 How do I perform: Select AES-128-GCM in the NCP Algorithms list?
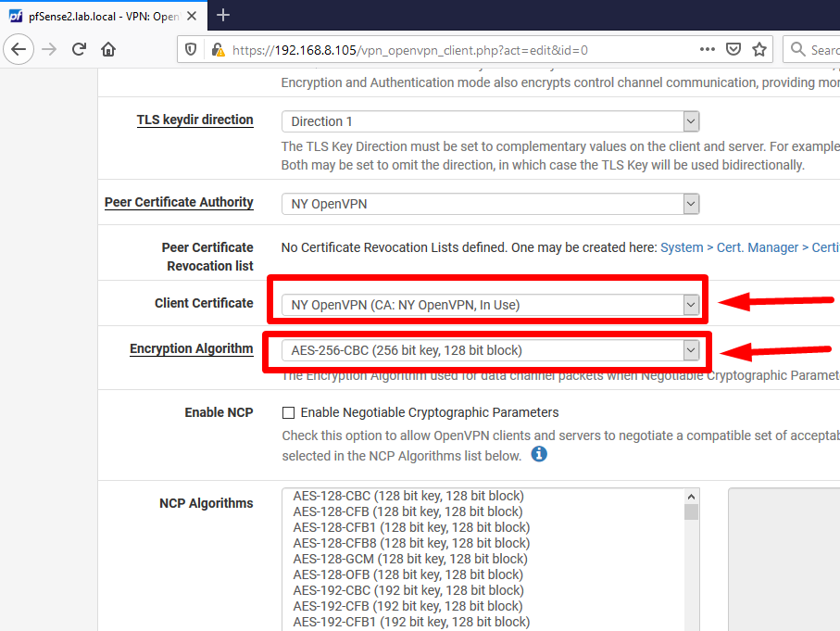(x=410, y=559)
